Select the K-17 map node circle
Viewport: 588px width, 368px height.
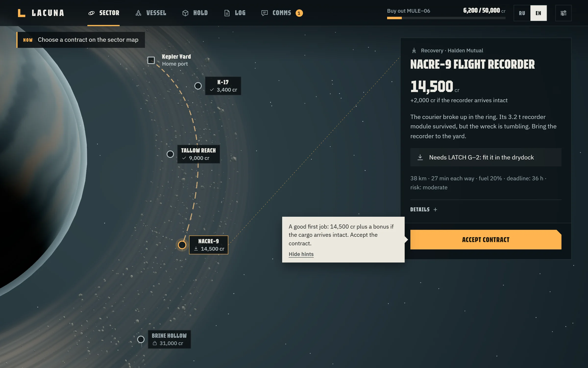(198, 86)
